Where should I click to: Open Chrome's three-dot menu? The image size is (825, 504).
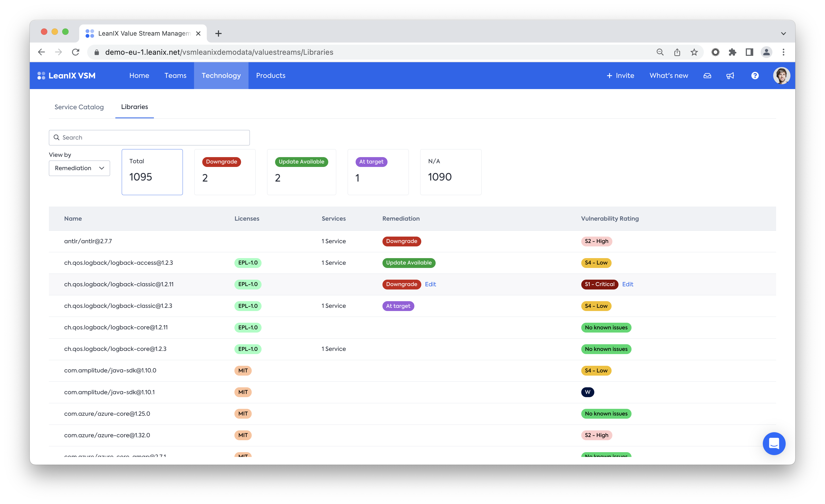[x=783, y=52]
